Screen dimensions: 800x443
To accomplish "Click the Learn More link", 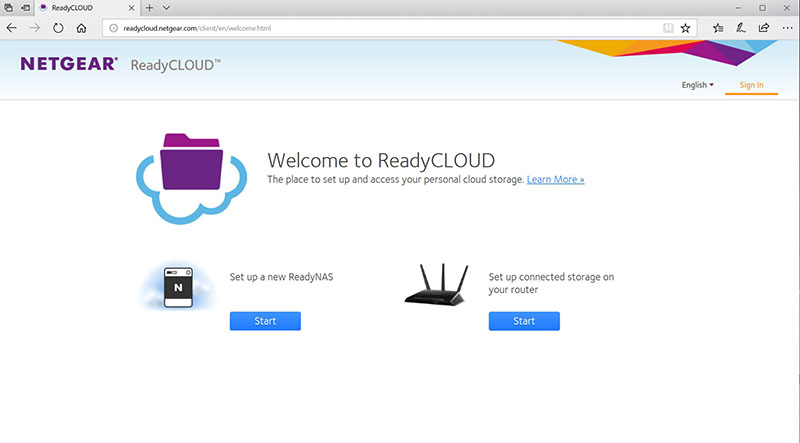I will point(556,179).
